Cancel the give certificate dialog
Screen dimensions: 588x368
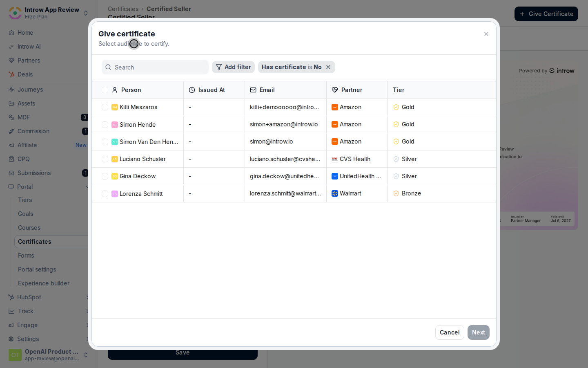[x=450, y=332]
